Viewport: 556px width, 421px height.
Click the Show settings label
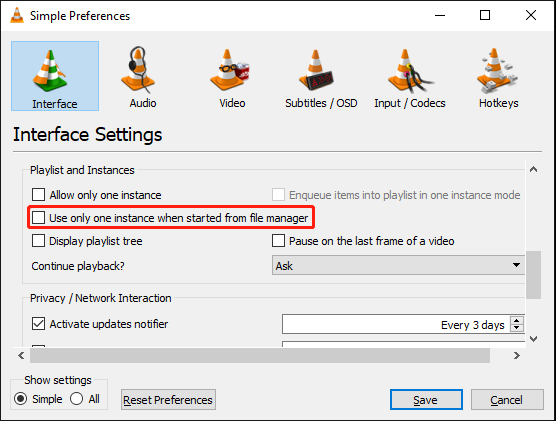coord(58,380)
